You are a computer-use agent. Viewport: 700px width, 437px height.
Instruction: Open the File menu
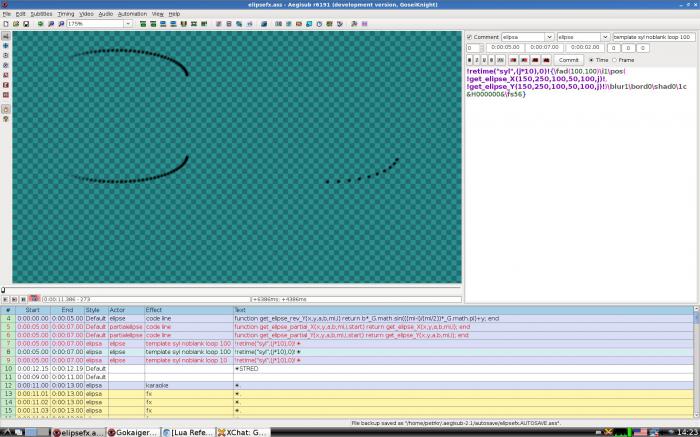click(x=7, y=14)
